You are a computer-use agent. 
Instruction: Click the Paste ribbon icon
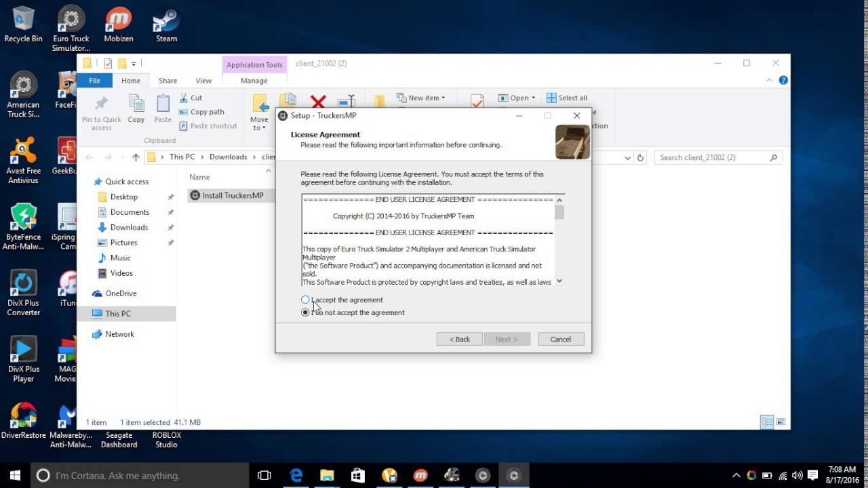[163, 109]
